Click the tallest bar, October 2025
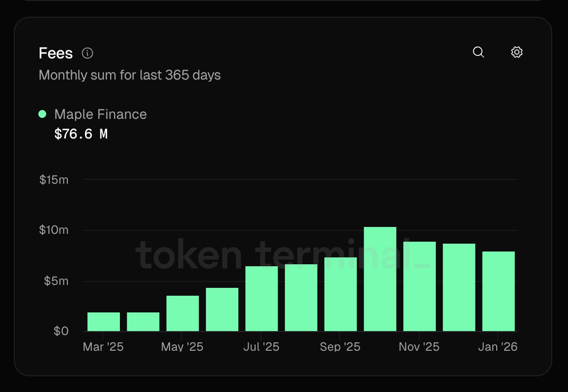 coord(380,279)
